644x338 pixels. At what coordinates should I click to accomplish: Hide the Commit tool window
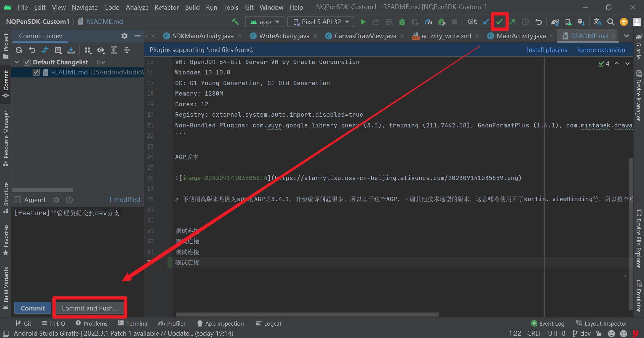point(137,36)
